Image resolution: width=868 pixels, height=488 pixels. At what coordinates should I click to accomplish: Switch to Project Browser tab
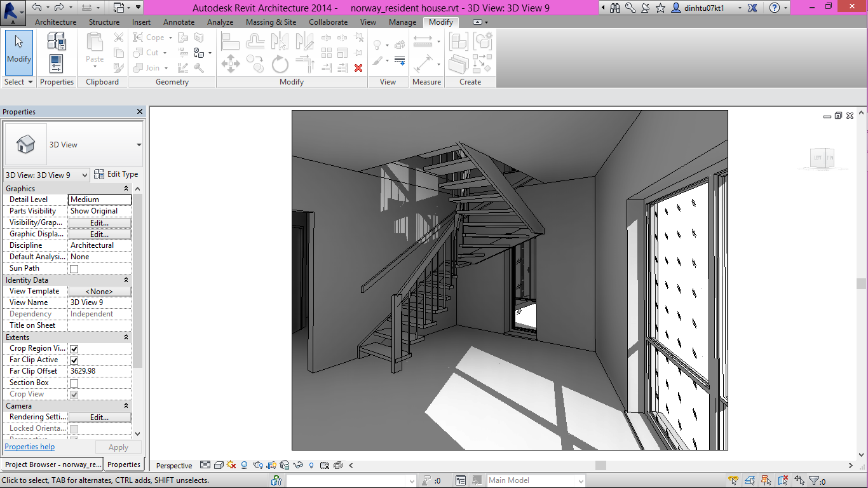tap(53, 464)
